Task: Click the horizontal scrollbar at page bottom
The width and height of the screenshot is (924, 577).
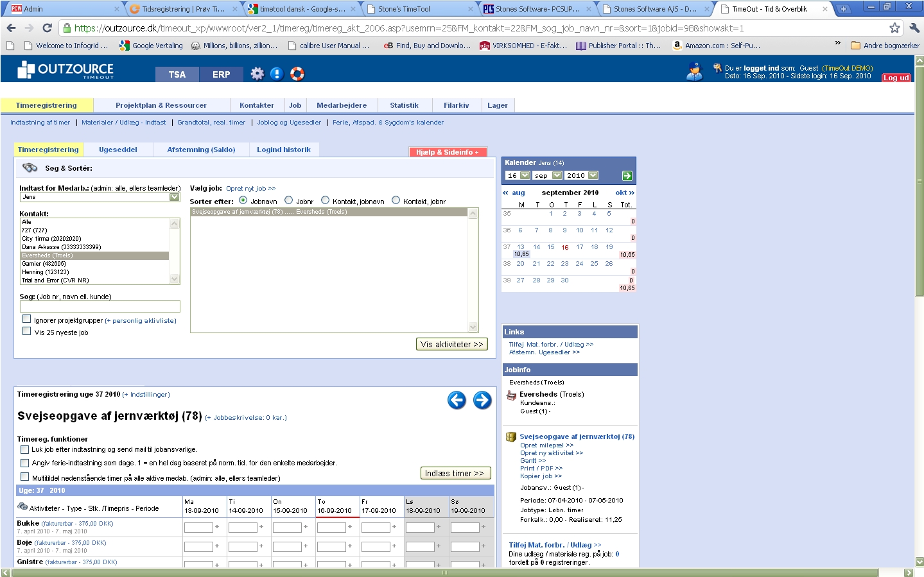Action: (x=444, y=573)
